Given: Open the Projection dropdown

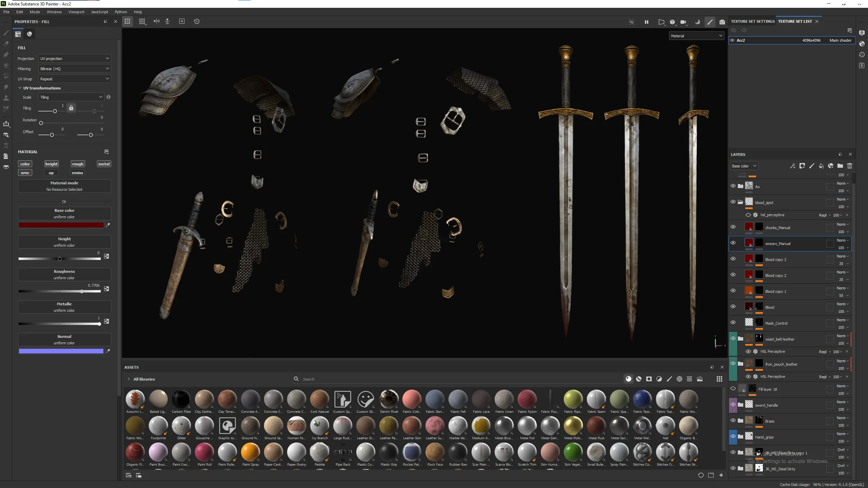Looking at the screenshot, I should point(75,59).
